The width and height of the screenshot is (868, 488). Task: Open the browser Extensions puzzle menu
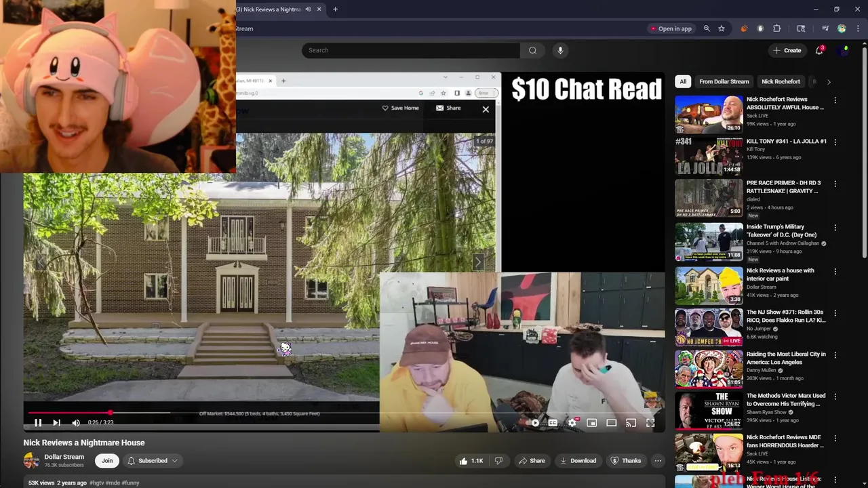pos(777,28)
